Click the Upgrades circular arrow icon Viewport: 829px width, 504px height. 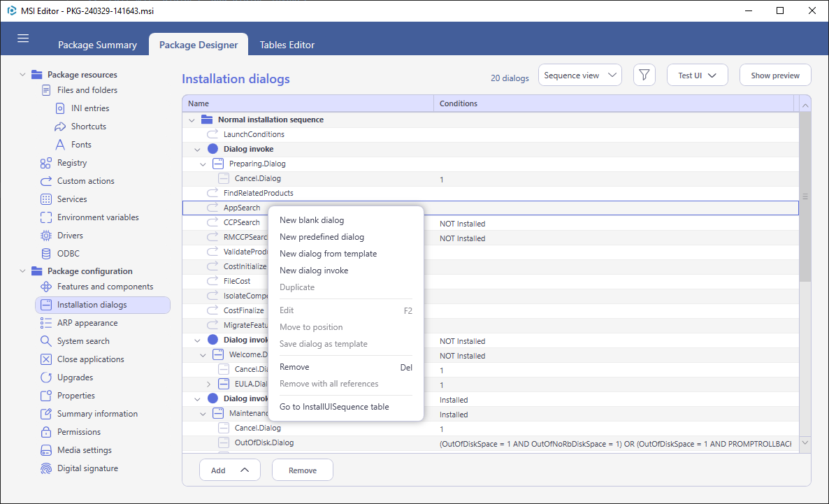46,377
